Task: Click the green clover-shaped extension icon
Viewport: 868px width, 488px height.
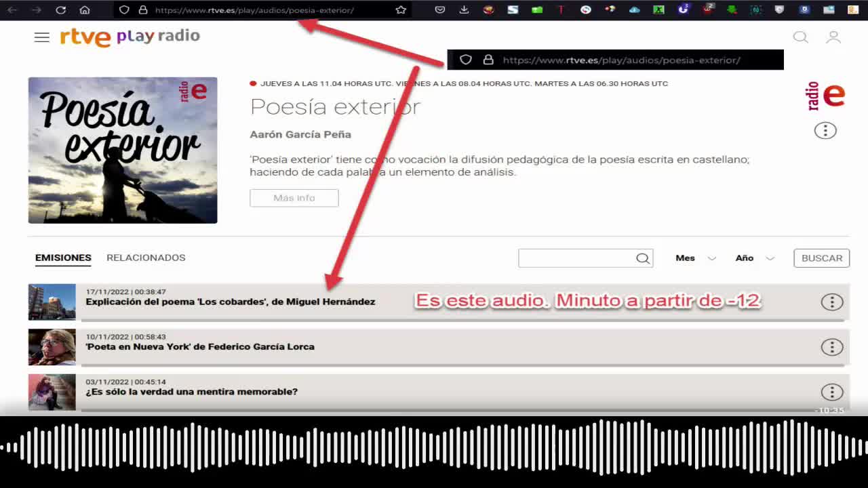Action: [732, 10]
